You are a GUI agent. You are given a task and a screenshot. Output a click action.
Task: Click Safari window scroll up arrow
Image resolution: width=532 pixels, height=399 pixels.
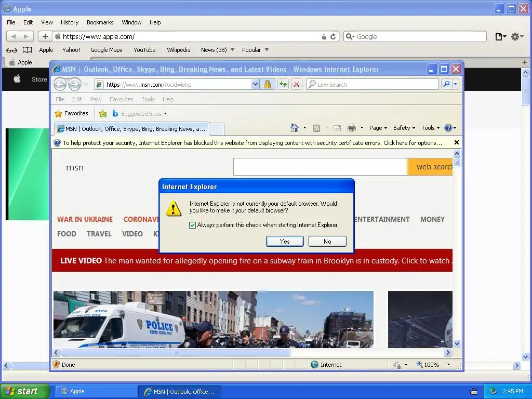[x=525, y=72]
